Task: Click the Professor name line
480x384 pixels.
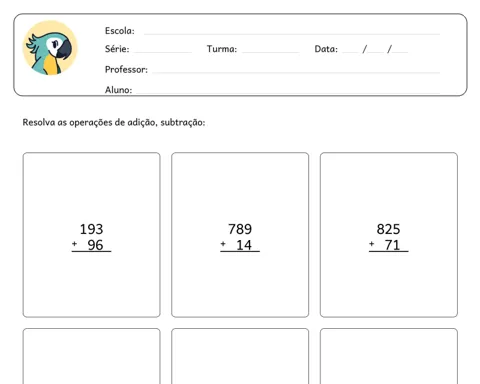Action: tap(296, 72)
